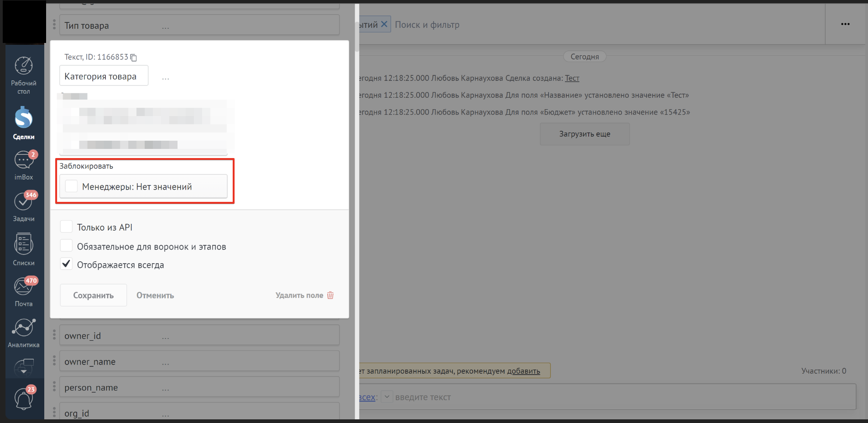Remove the filter chip with X icon

tap(384, 24)
